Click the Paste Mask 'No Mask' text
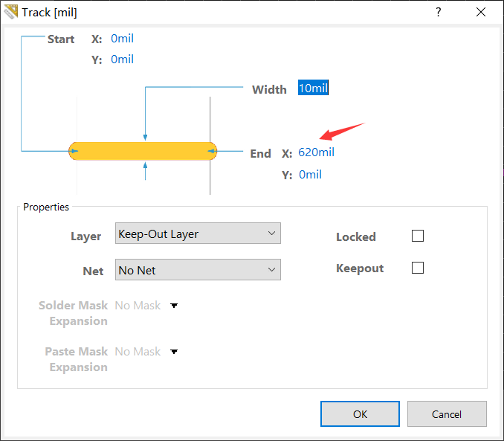Viewport: 504px width, 441px height. [138, 351]
